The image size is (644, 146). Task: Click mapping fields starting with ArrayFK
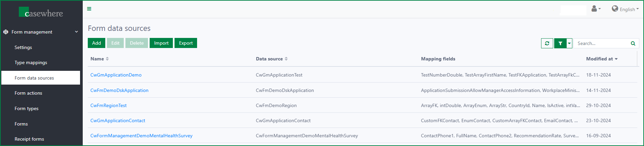click(500, 105)
